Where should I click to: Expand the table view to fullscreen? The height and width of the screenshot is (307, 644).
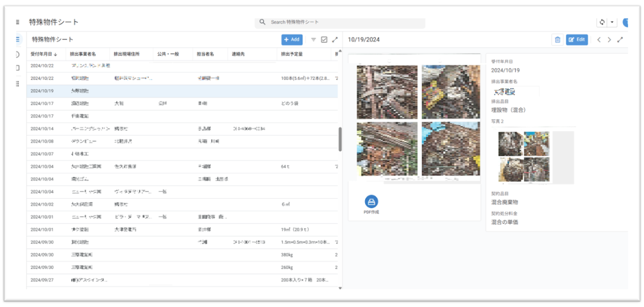335,40
